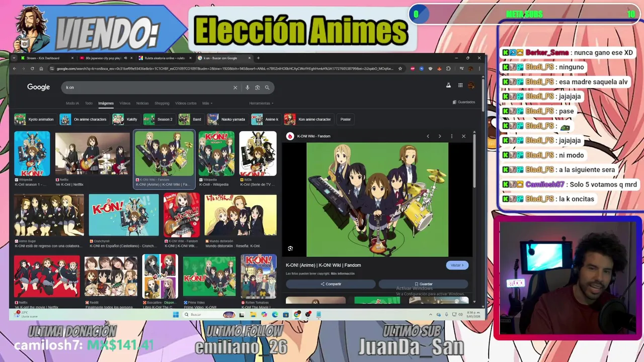
Task: Close the image preview panel
Action: 464,136
